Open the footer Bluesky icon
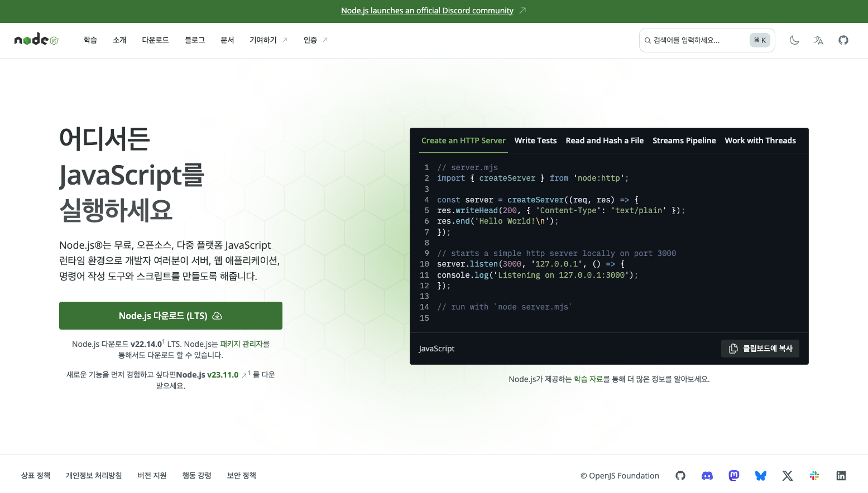Viewport: 868px width, 493px height. pos(761,476)
